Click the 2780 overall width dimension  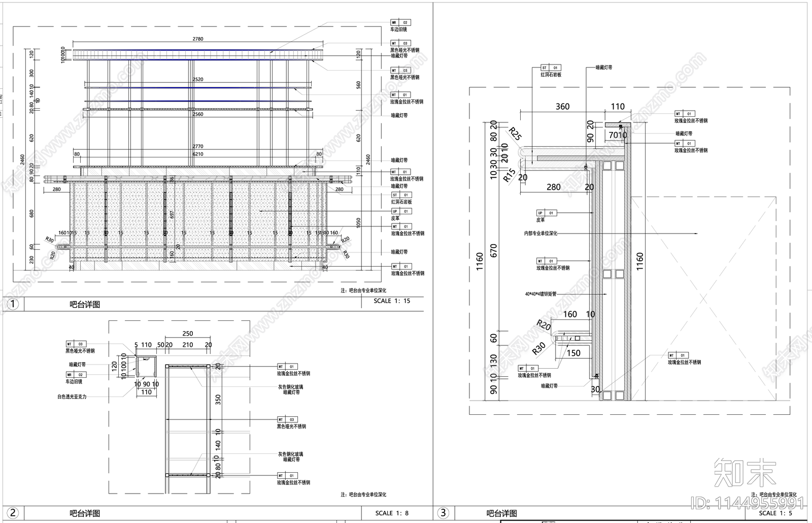pyautogui.click(x=198, y=39)
